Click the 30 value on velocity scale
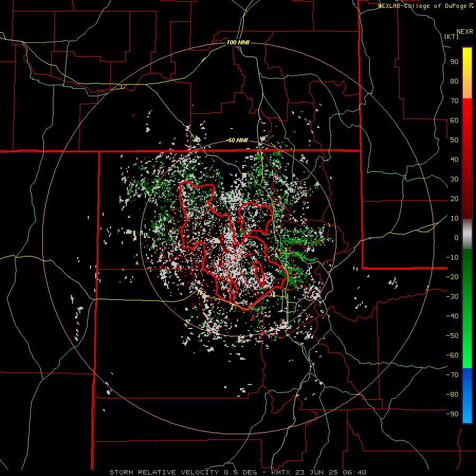476x476 pixels. [x=454, y=179]
